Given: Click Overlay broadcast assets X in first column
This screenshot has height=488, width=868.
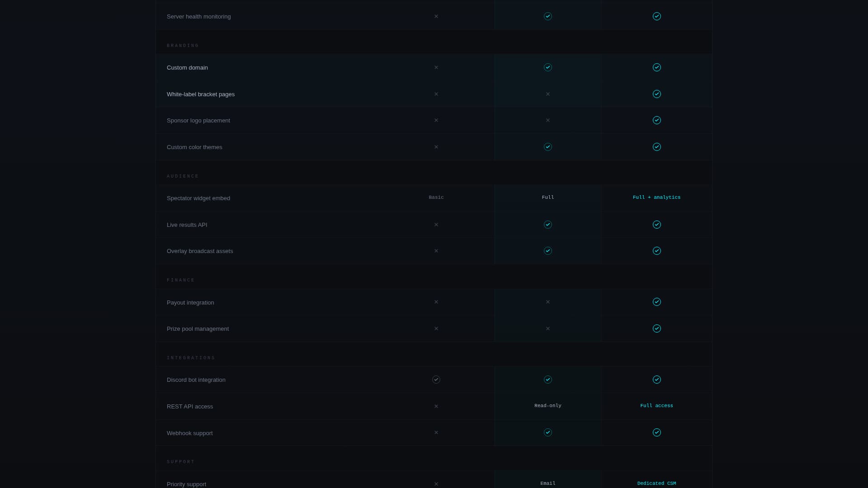Looking at the screenshot, I should 436,251.
